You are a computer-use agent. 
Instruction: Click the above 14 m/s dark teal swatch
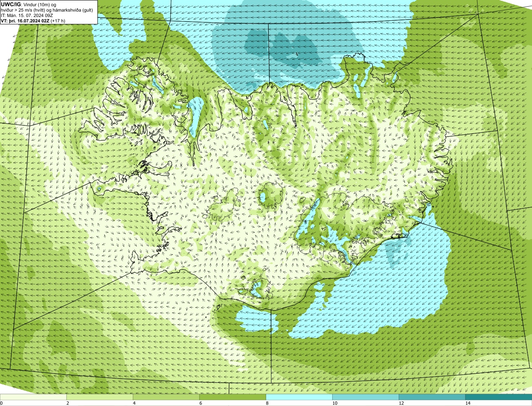pos(499,397)
